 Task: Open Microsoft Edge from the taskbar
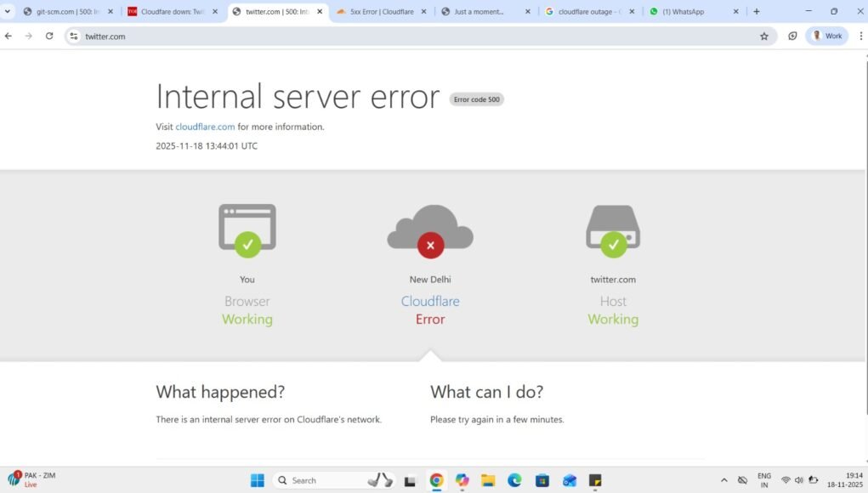pos(514,480)
